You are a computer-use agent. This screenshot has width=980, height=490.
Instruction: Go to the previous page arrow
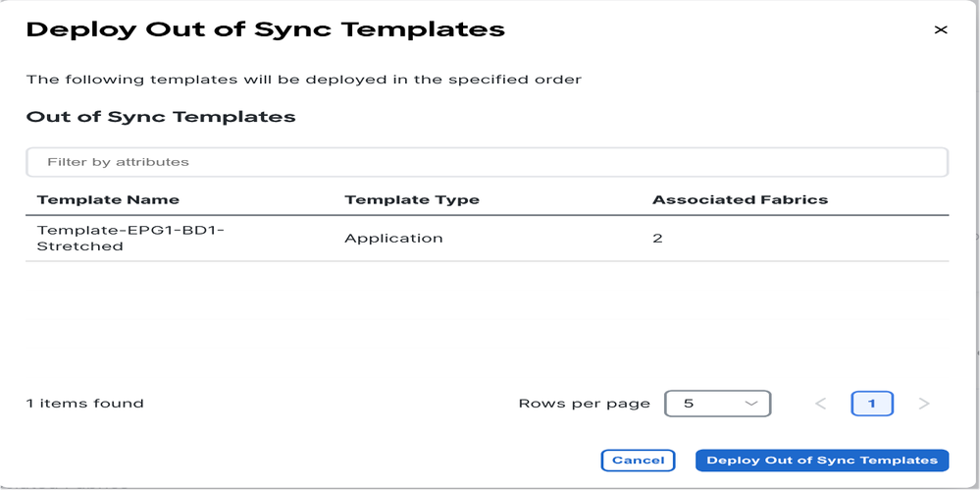[x=821, y=404]
